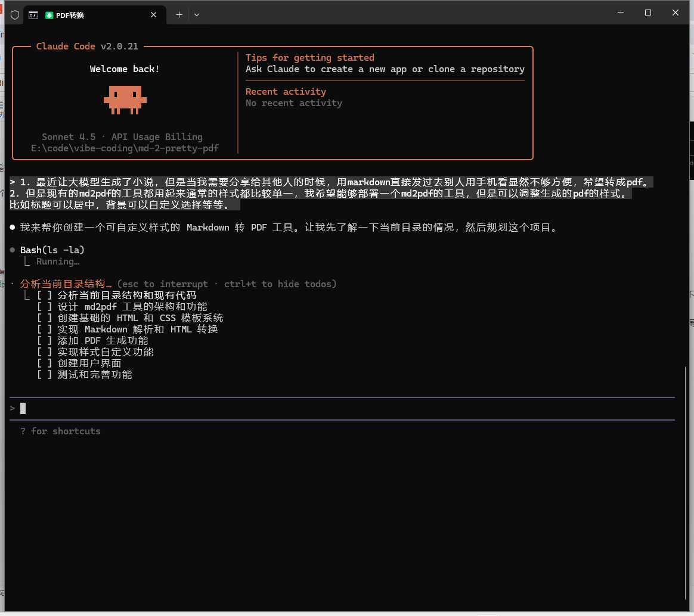Toggle todo 添加 PDF 生成功能 checkbox
694x616 pixels.
(44, 341)
